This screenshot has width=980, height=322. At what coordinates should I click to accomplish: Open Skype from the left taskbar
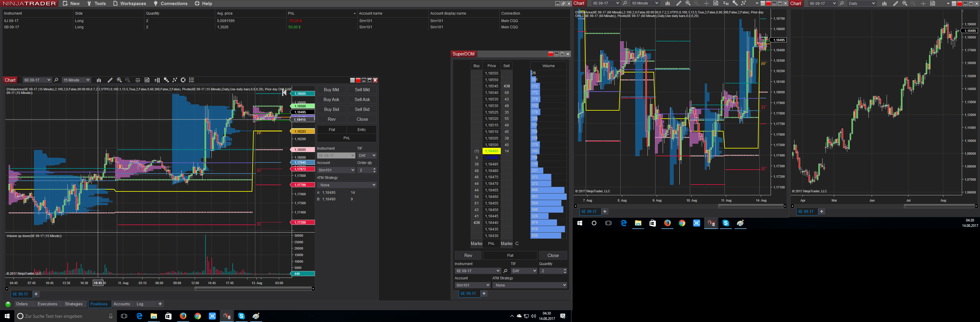(241, 316)
